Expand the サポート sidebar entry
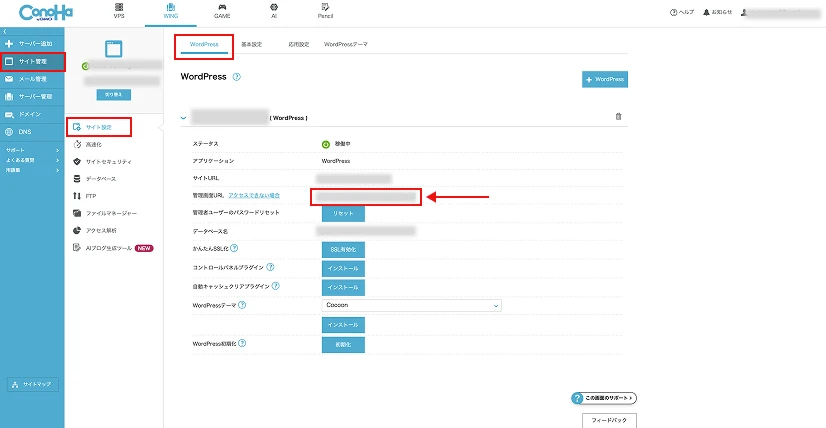Image resolution: width=826 pixels, height=428 pixels. coord(32,150)
